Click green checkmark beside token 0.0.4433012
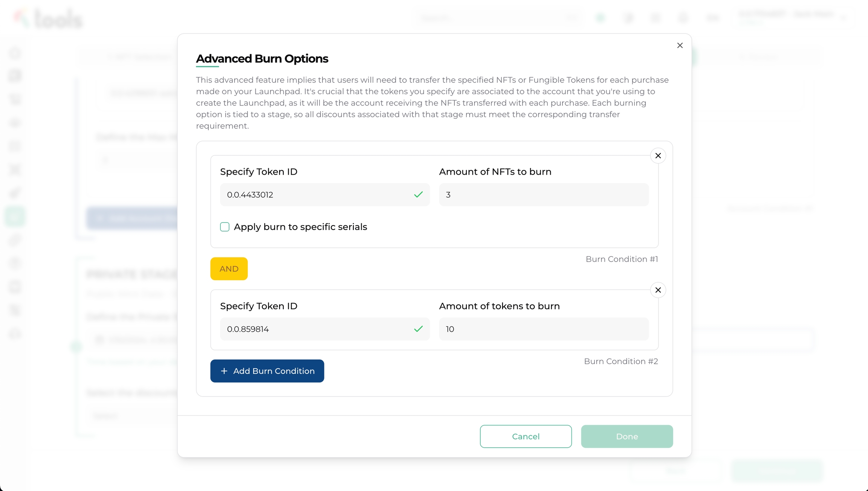Image resolution: width=868 pixels, height=491 pixels. [418, 195]
